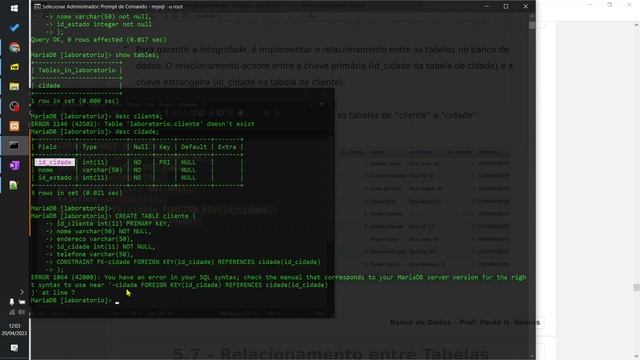Open the clock showing 12:03 20/04/2023
This screenshot has width=640, height=360.
[14, 329]
